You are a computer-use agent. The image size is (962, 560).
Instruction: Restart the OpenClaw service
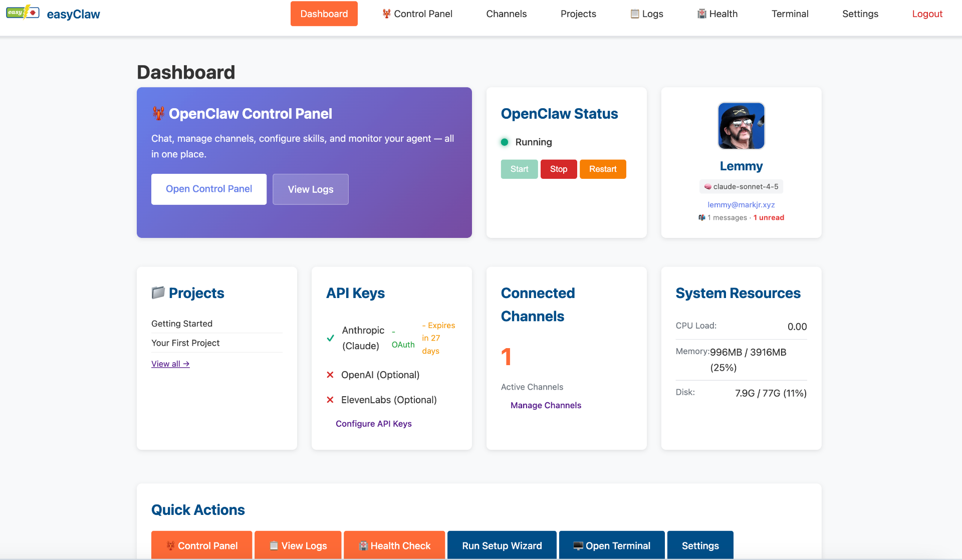[602, 169]
